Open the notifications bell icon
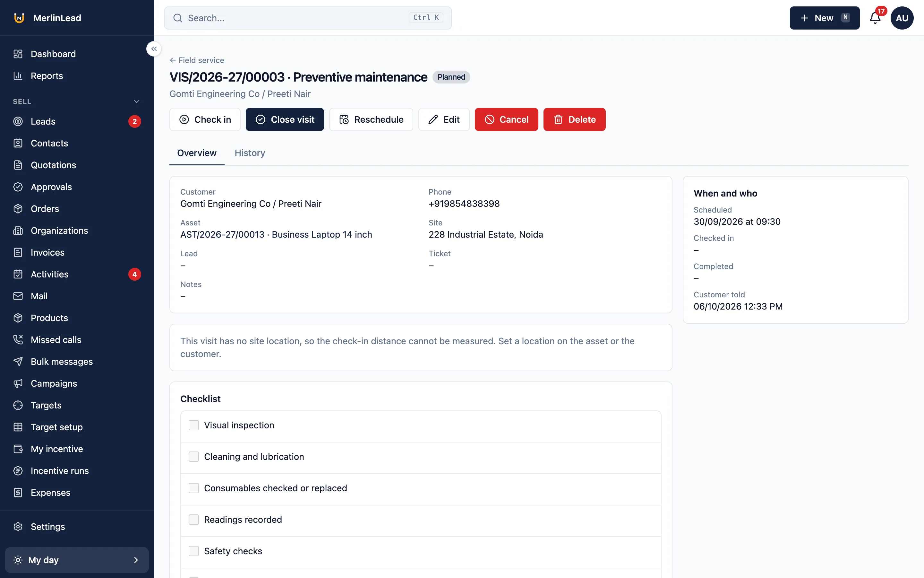The width and height of the screenshot is (924, 578). (875, 18)
